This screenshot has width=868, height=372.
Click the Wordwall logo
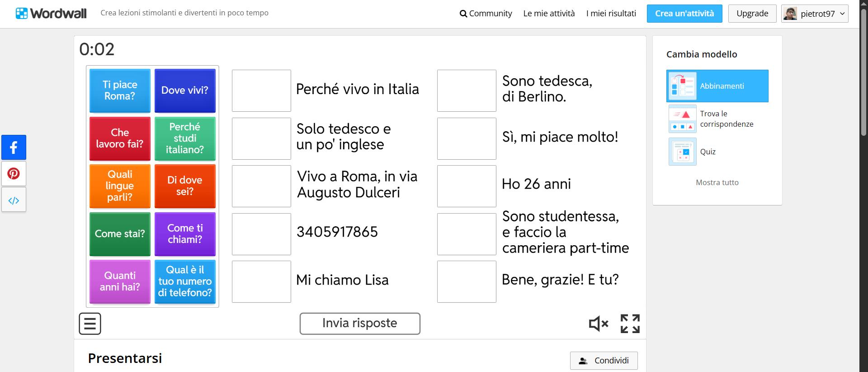51,13
